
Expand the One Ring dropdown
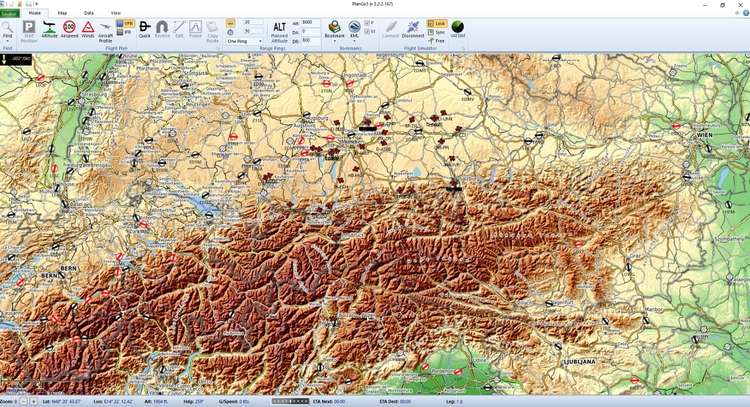point(245,41)
